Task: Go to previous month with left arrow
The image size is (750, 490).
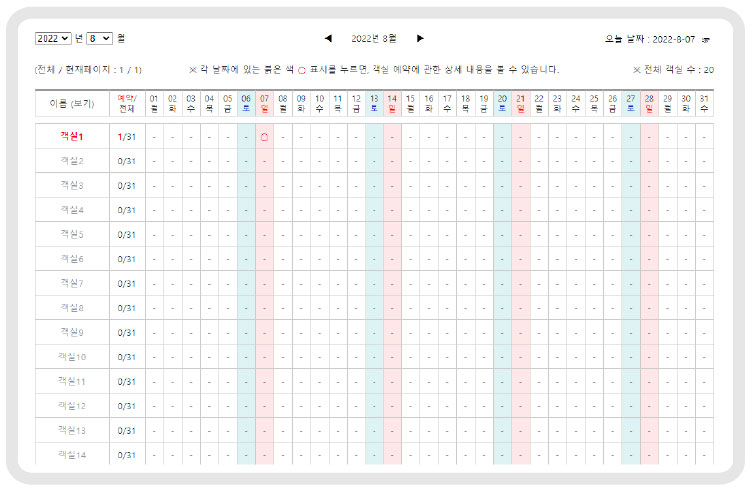Action: pyautogui.click(x=328, y=38)
